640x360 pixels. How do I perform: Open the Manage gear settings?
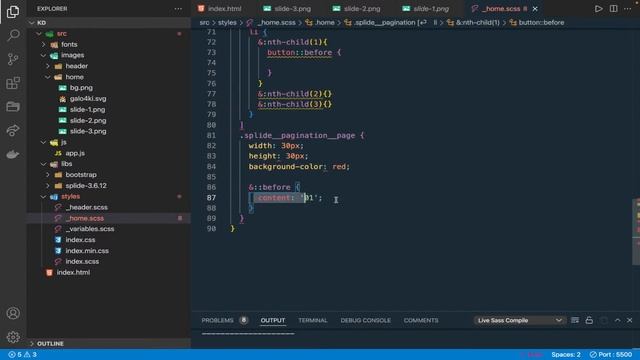pyautogui.click(x=13, y=337)
